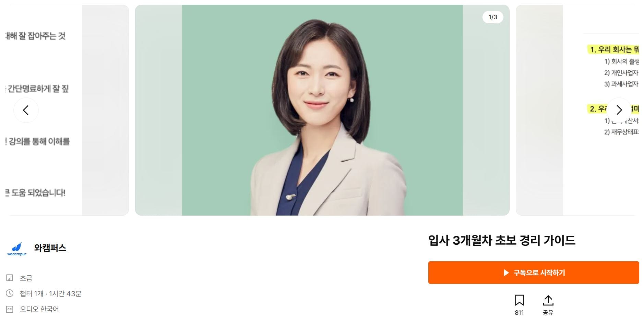Screen dimensions: 644x323
Task: Click the 초급 level label
Action: click(x=26, y=278)
